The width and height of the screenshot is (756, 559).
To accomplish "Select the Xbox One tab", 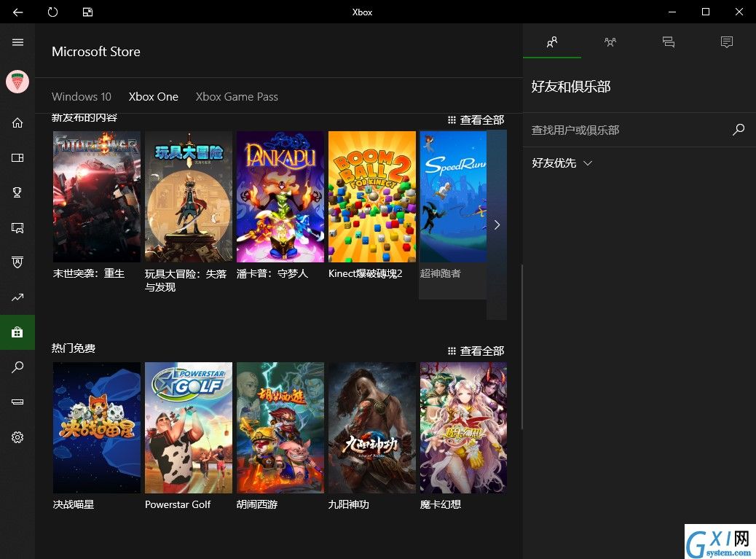I will [x=154, y=96].
